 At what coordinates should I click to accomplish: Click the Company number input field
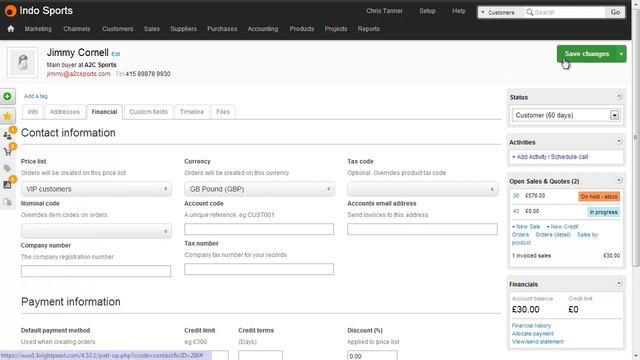coord(96,271)
